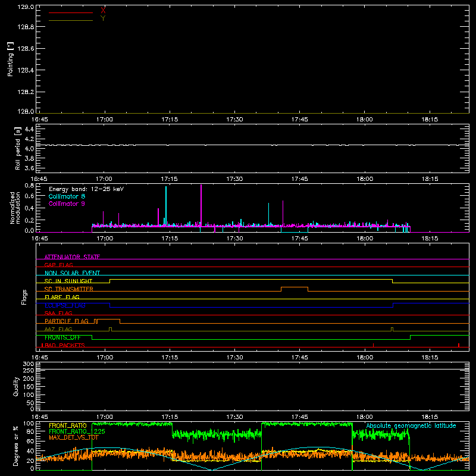Screen dimensions: 476x476
Task: Select the blue ECLIPSE_FLAG label
Action: tap(65, 305)
